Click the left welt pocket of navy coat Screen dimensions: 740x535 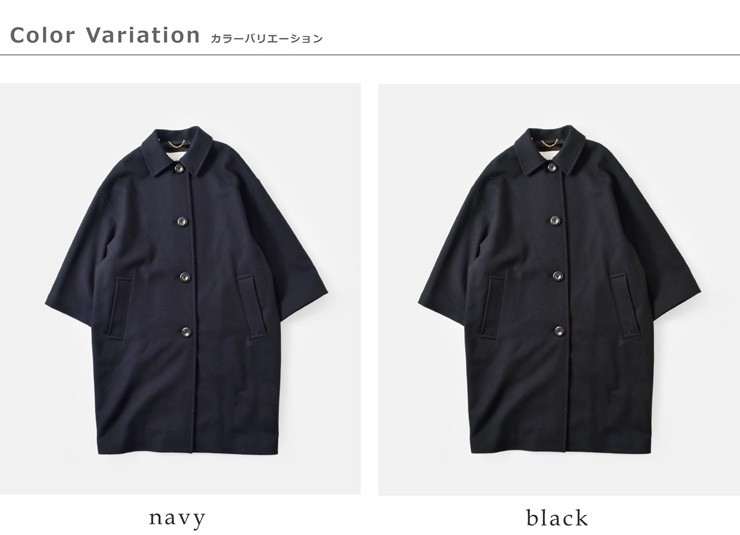pyautogui.click(x=120, y=309)
